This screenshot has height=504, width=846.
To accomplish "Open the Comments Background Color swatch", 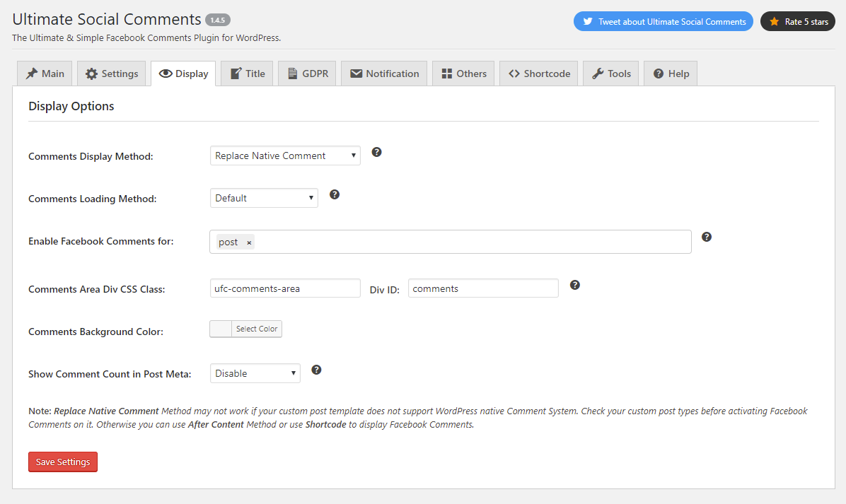I will coord(221,329).
